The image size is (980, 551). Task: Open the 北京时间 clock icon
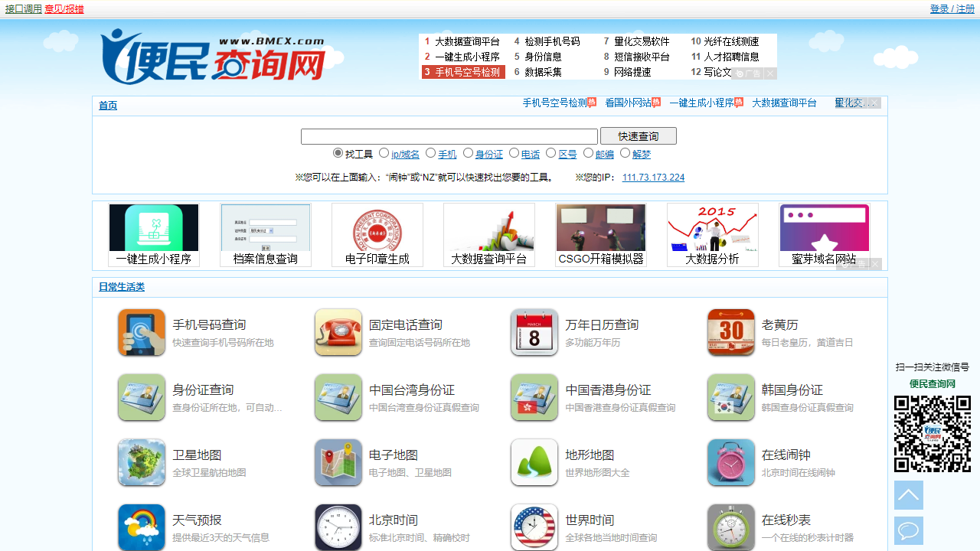(x=338, y=527)
